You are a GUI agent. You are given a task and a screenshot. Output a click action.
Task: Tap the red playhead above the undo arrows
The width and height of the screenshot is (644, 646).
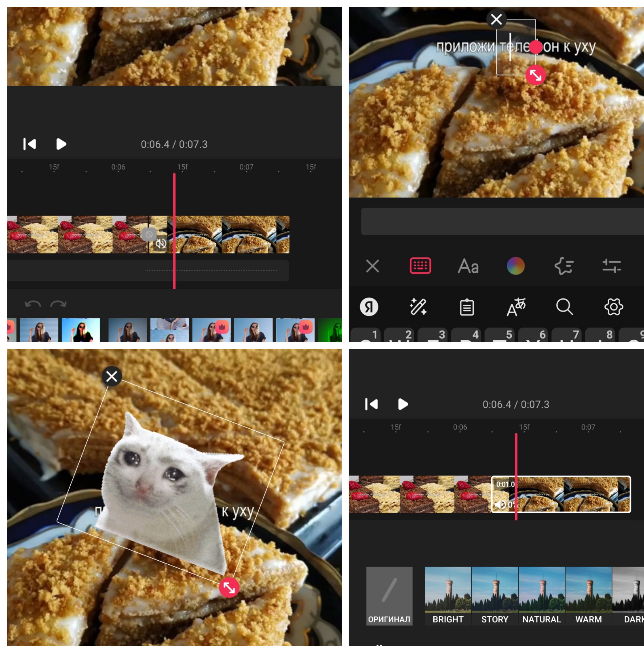pos(174,231)
